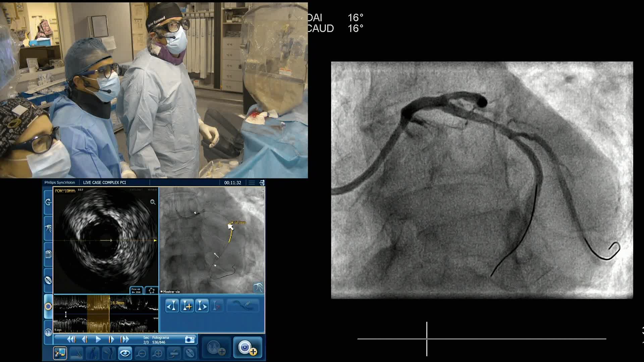
Task: Enable the Mostrar via checkbox
Action: [x=162, y=292]
